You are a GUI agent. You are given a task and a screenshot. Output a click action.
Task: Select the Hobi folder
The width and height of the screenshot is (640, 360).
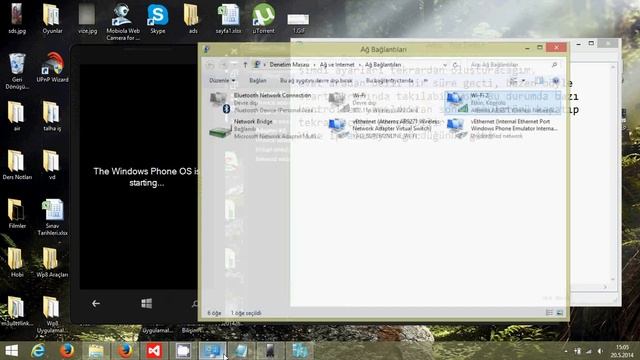pyautogui.click(x=17, y=262)
